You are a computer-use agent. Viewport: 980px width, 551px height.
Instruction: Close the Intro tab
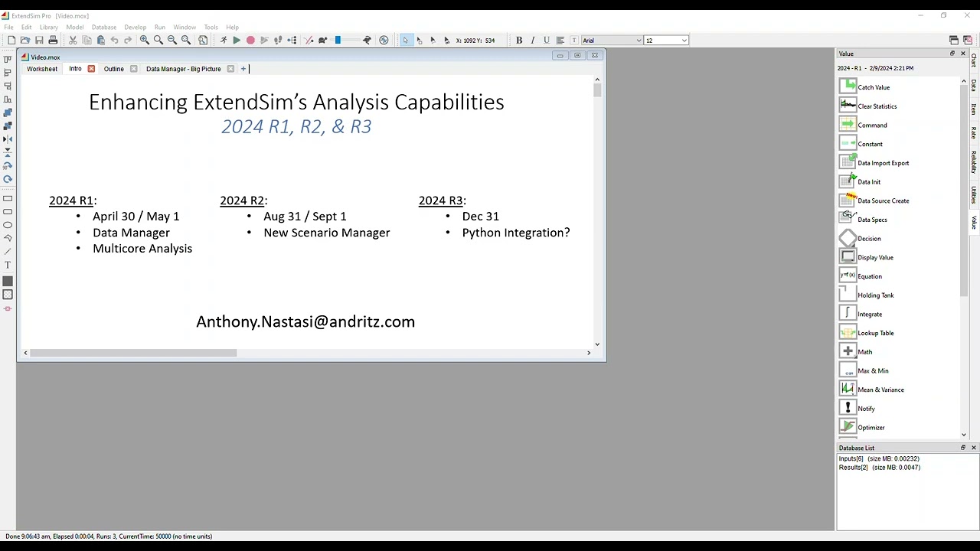pos(91,69)
